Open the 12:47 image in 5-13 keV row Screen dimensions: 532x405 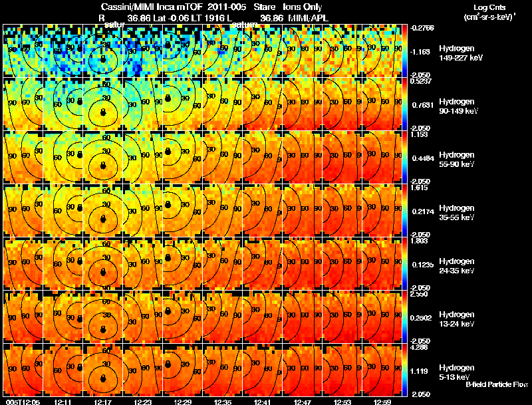303,370
